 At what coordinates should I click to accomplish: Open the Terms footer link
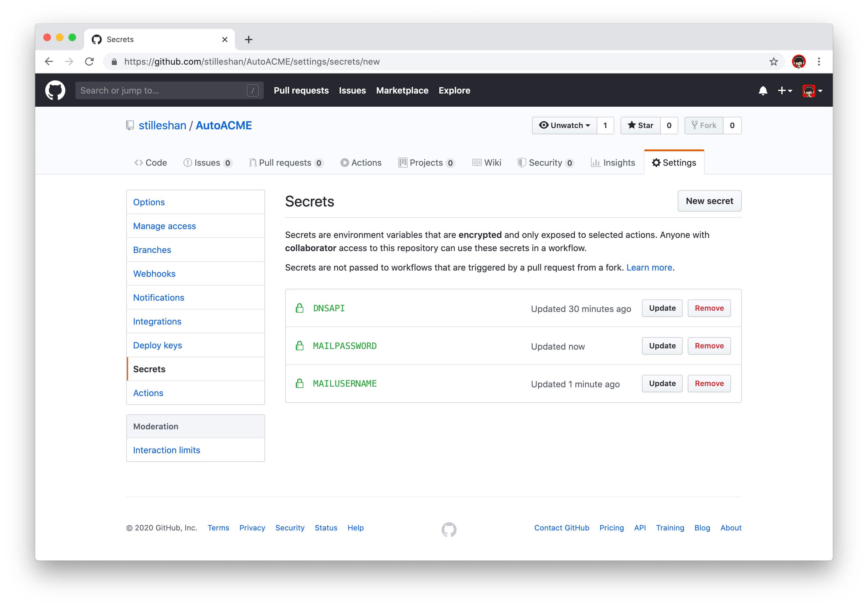point(218,528)
